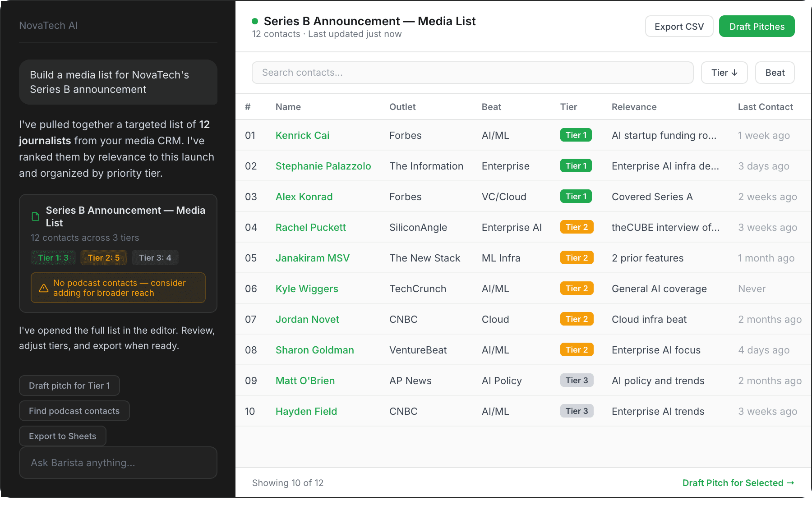Click the 'Tier 1: 3' chip
812x505 pixels.
pyautogui.click(x=53, y=258)
